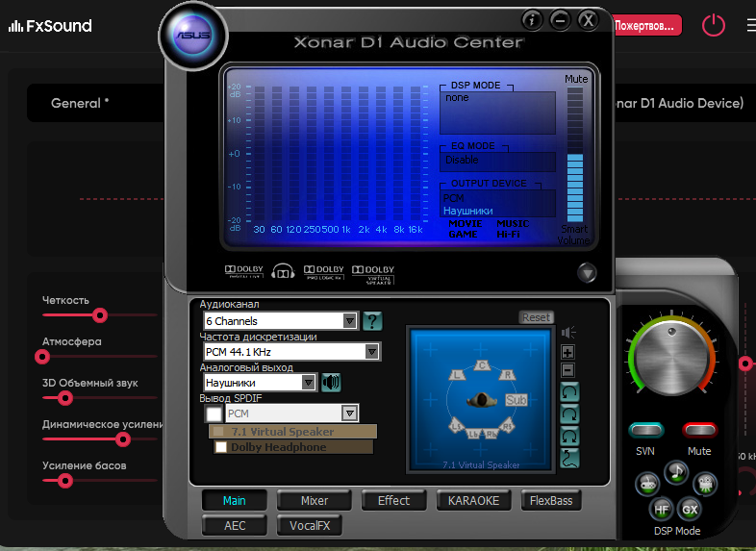This screenshot has height=551, width=756.
Task: Enable the GX DSP mode
Action: click(690, 508)
